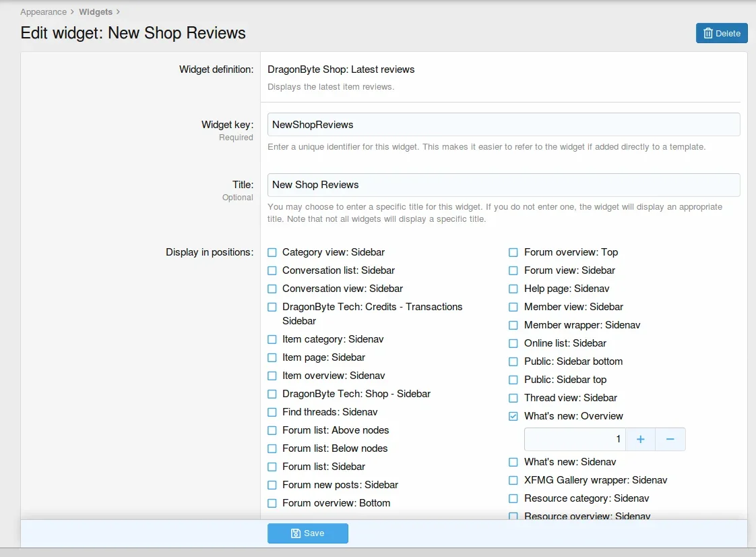756x557 pixels.
Task: Focus the Title input field
Action: (x=503, y=185)
